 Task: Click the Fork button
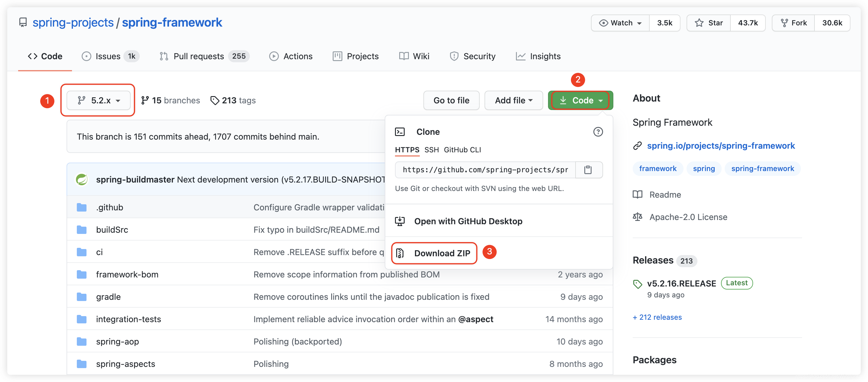coord(793,23)
